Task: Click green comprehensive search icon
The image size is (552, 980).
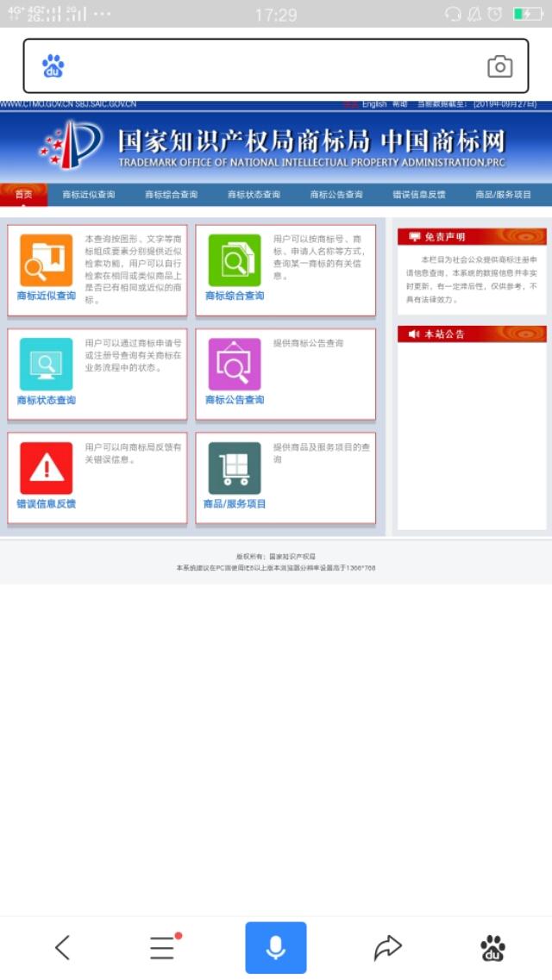Action: pyautogui.click(x=235, y=260)
